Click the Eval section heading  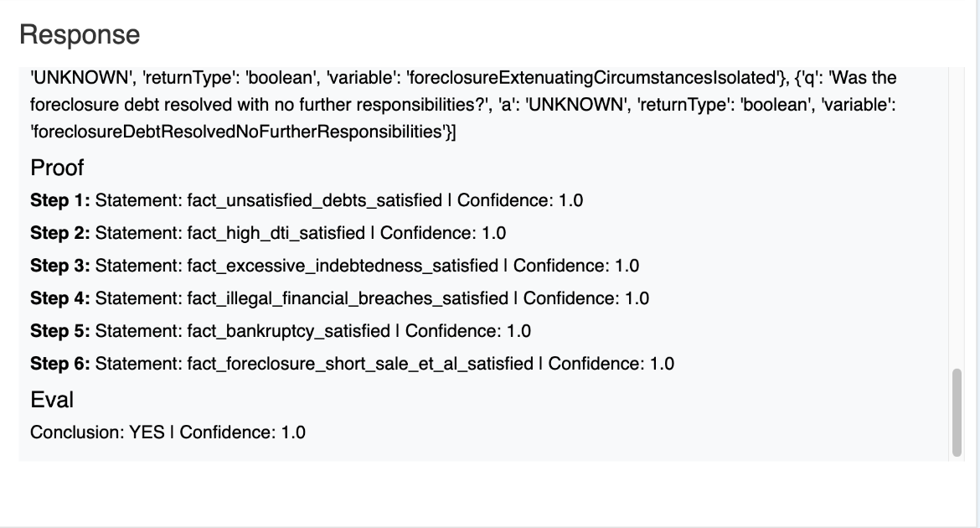(x=52, y=400)
